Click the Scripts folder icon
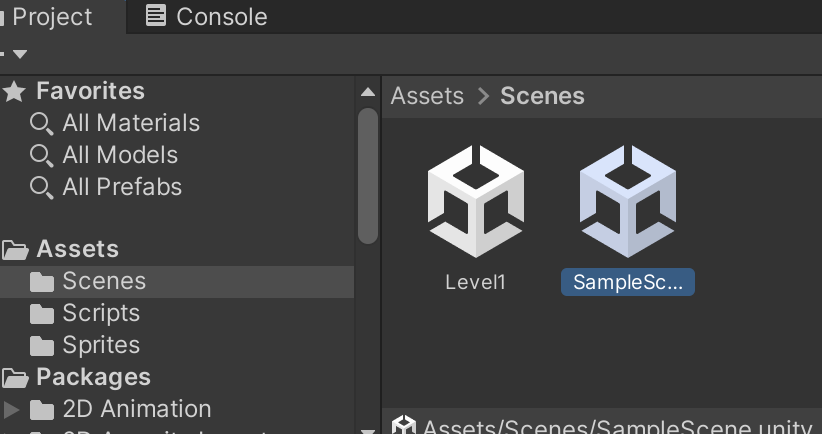This screenshot has width=822, height=434. pos(42,314)
